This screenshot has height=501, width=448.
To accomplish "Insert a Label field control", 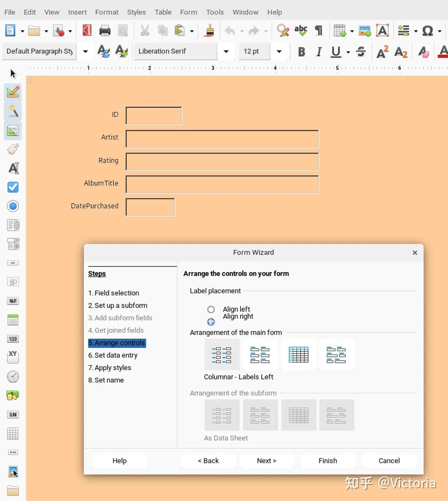I will point(13,149).
